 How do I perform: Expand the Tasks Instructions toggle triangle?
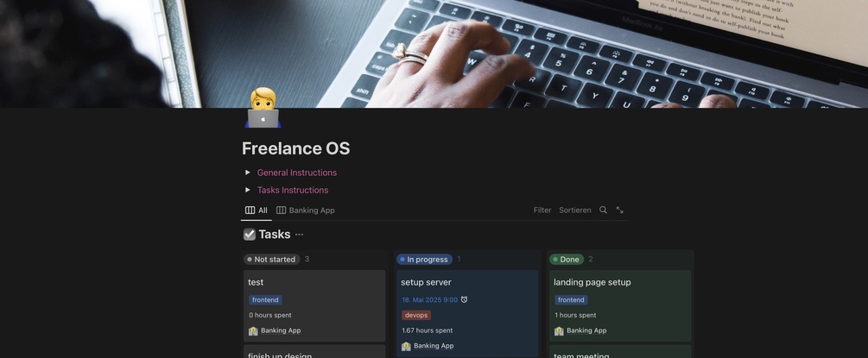(248, 190)
